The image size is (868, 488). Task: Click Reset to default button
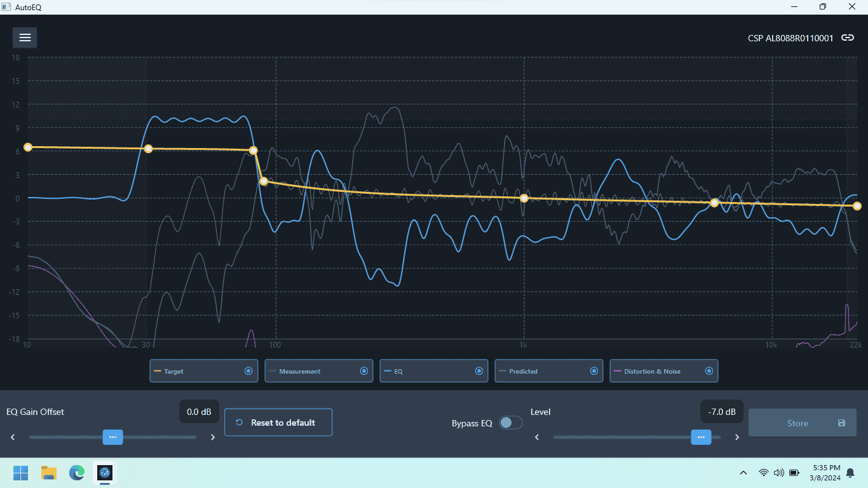pyautogui.click(x=278, y=423)
